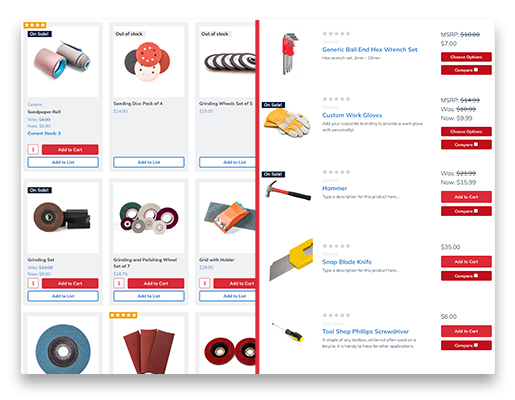
Task: Tick Compare checkbox for Custom Work Gloves
Action: point(476,144)
